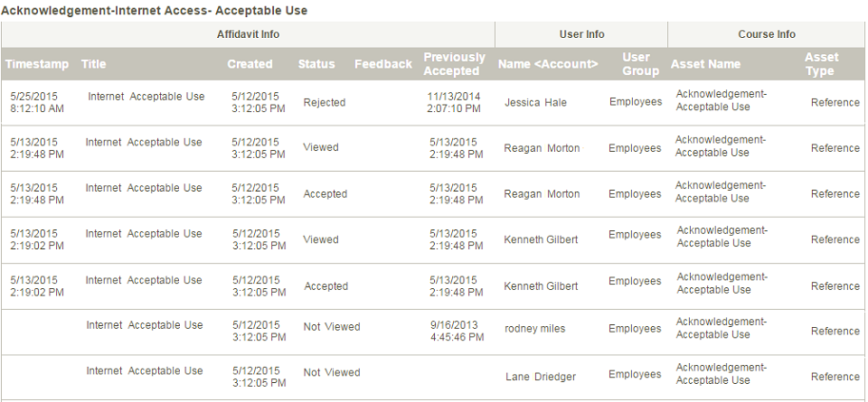868x402 pixels.
Task: Select Reagan Morton's Viewed status
Action: [320, 147]
